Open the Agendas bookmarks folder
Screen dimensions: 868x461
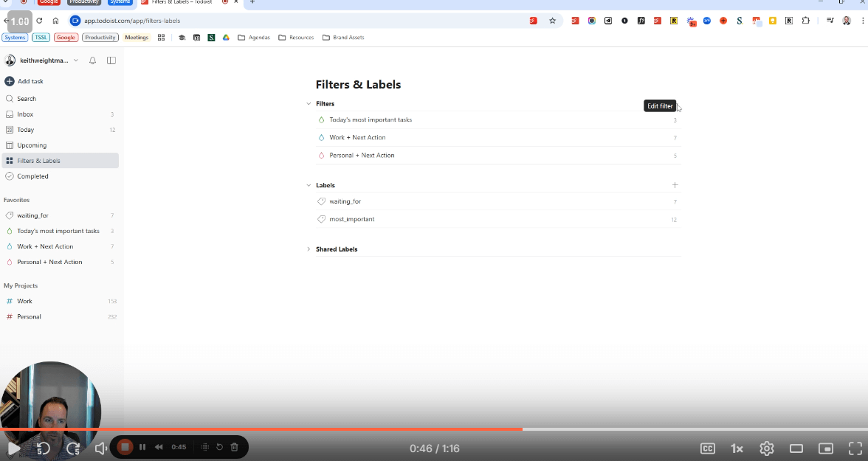254,37
